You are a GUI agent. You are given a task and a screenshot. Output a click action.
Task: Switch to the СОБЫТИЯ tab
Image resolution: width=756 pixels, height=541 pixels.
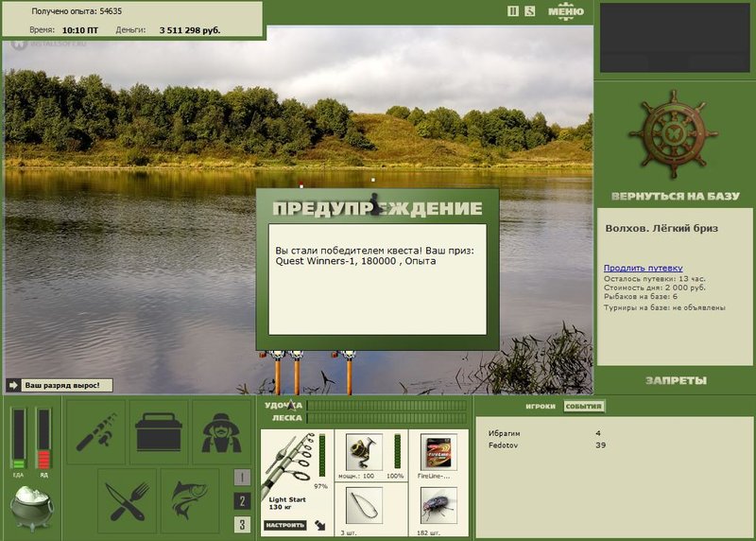pyautogui.click(x=583, y=407)
